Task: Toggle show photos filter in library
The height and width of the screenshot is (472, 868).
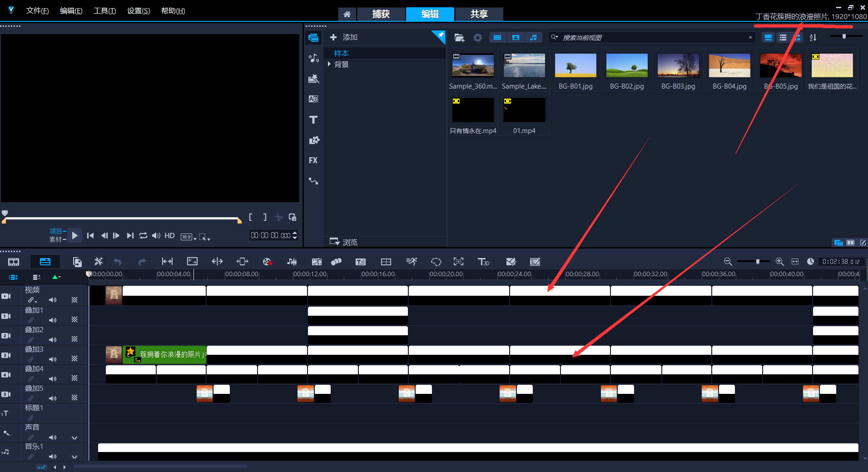Action: coord(516,38)
